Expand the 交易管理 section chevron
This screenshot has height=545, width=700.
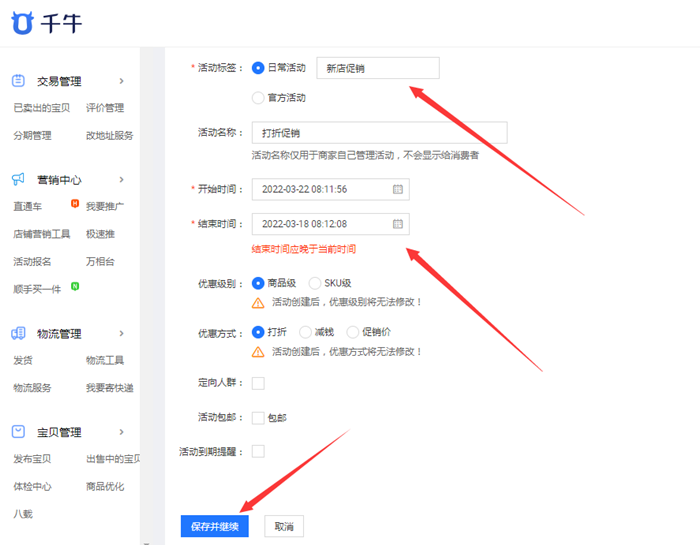coord(121,81)
